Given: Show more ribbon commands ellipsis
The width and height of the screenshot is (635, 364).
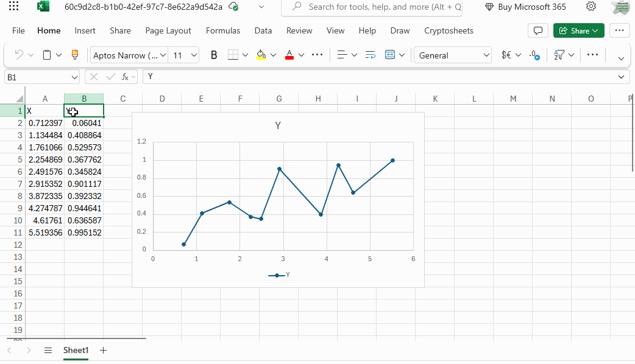Looking at the screenshot, I should [592, 55].
